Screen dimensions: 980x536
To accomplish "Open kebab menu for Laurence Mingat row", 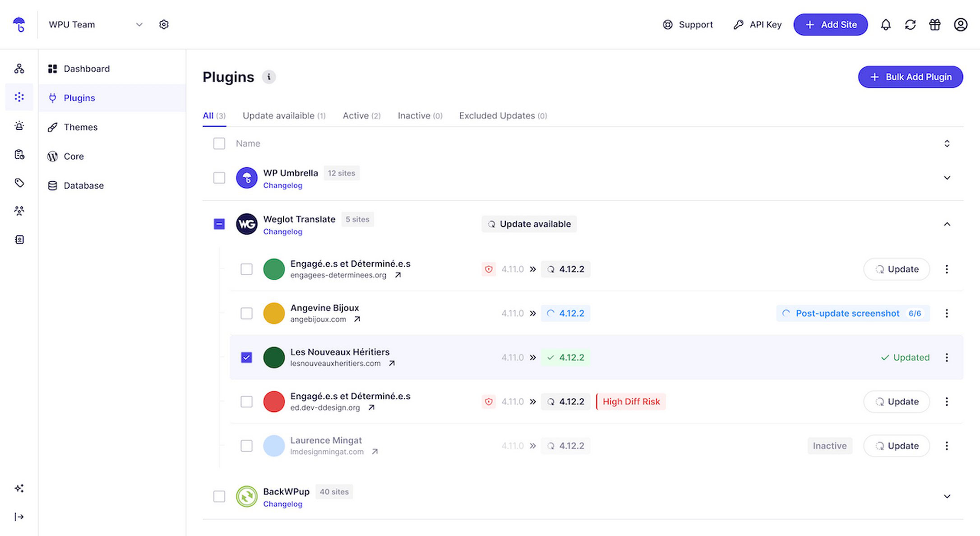I will [x=947, y=446].
